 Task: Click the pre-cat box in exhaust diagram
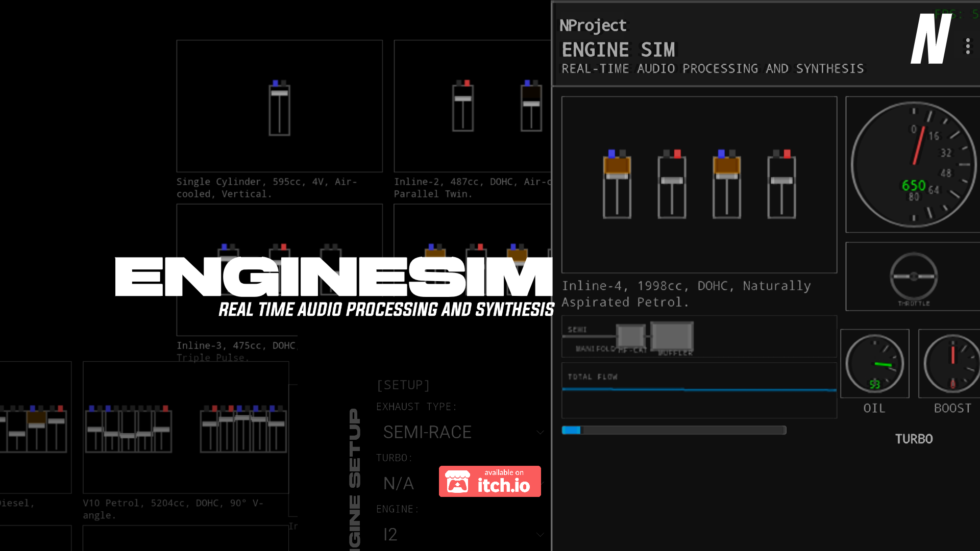(x=631, y=336)
